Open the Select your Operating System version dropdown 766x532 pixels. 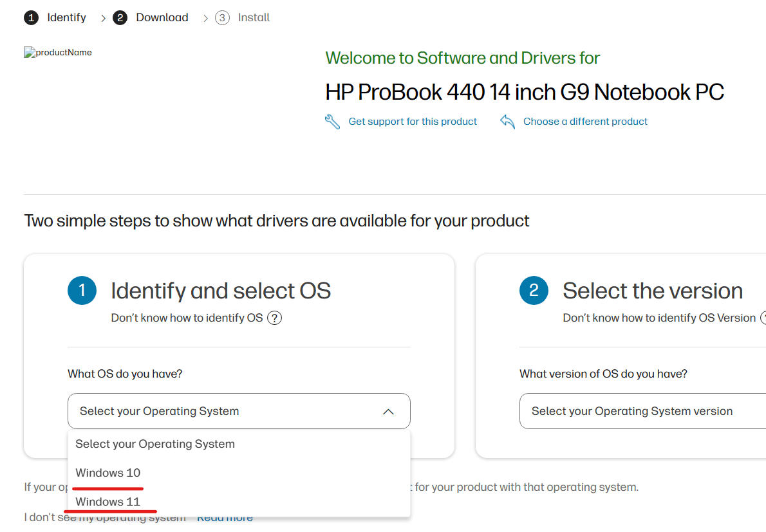point(642,411)
